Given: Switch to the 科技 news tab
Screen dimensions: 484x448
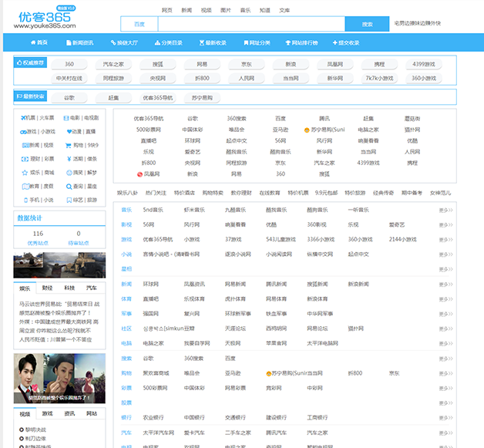Looking at the screenshot, I should (x=69, y=288).
